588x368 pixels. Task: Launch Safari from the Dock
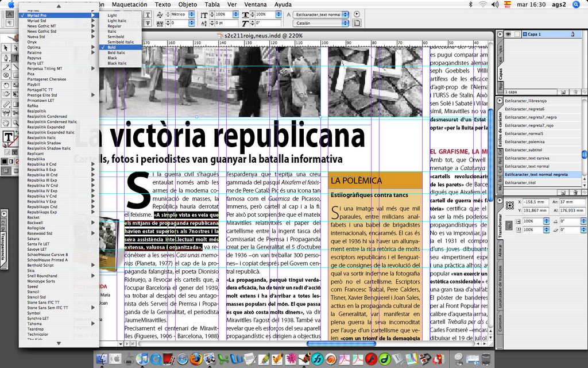(x=183, y=359)
